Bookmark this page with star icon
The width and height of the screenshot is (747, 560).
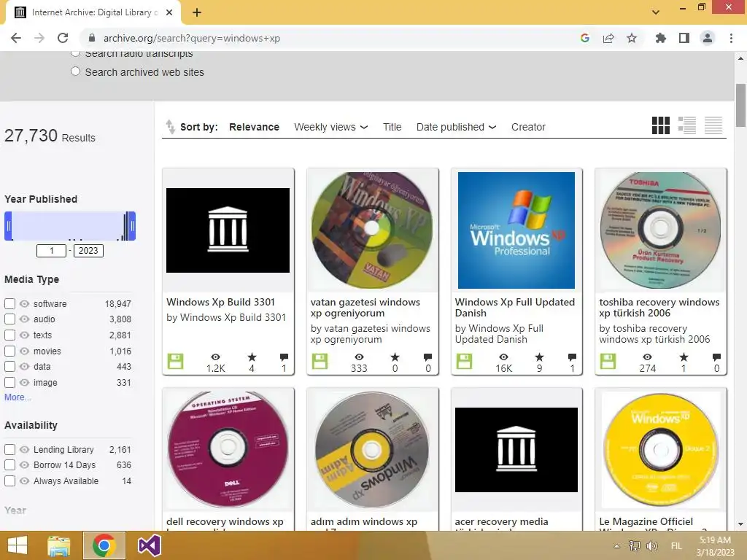click(632, 38)
